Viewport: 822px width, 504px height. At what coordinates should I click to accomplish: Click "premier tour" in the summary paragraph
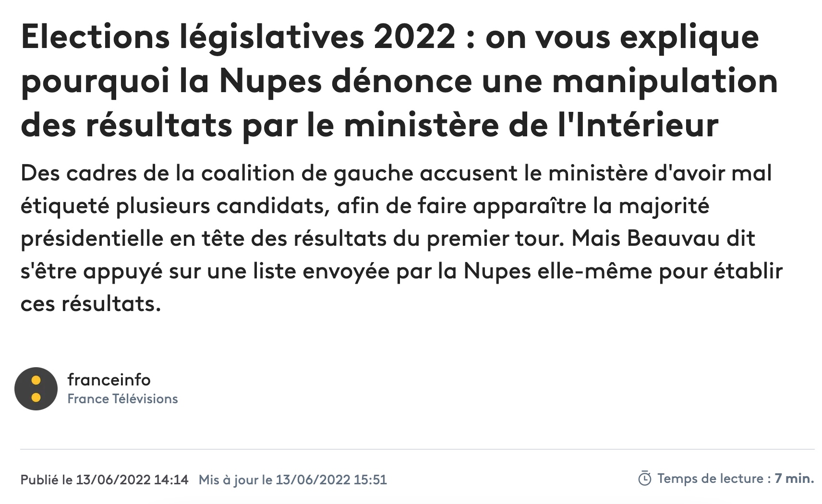495,239
